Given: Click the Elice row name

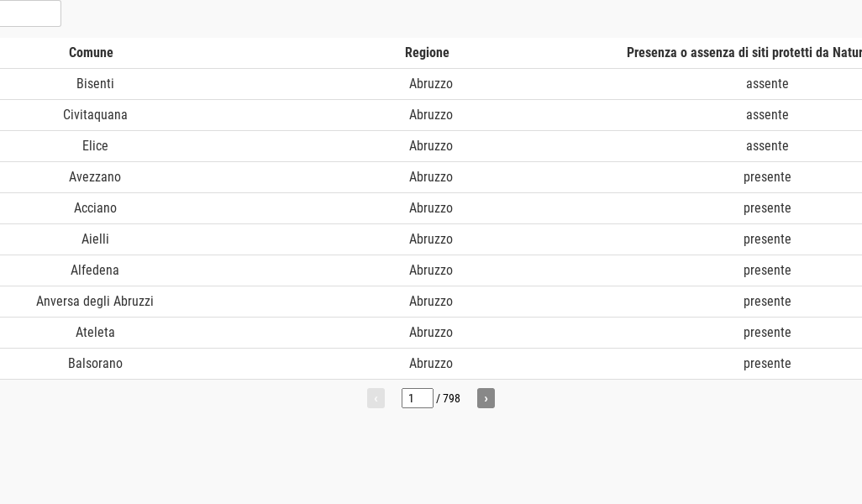Looking at the screenshot, I should (x=95, y=146).
